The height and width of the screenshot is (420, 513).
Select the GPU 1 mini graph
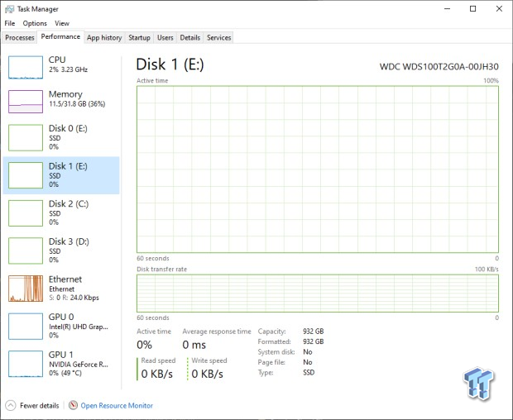click(26, 364)
